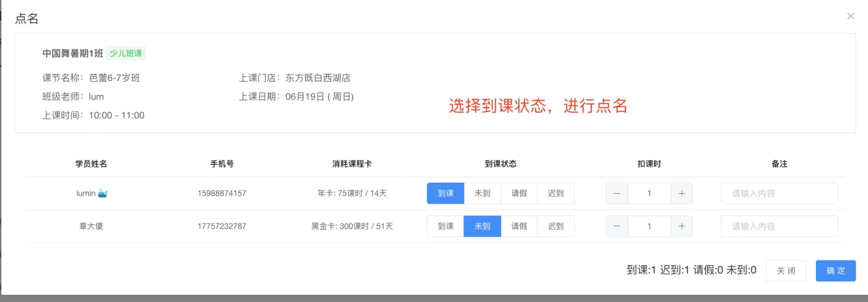
Task: Focus the 备注 field for 章大傻
Action: (779, 227)
